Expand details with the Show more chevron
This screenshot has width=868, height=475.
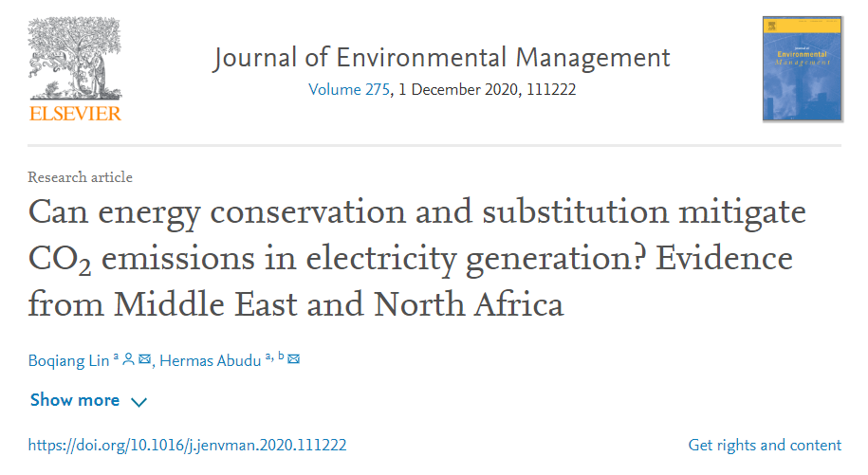click(x=139, y=402)
